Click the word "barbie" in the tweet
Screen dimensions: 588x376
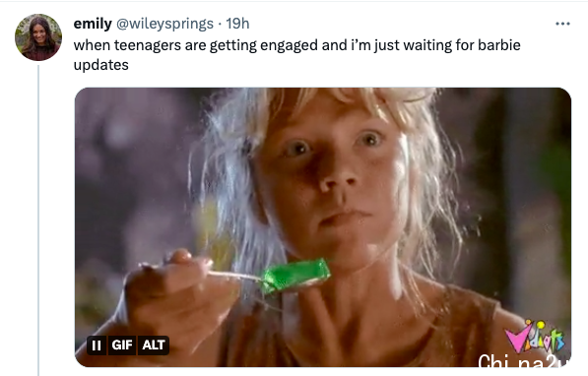pyautogui.click(x=499, y=45)
